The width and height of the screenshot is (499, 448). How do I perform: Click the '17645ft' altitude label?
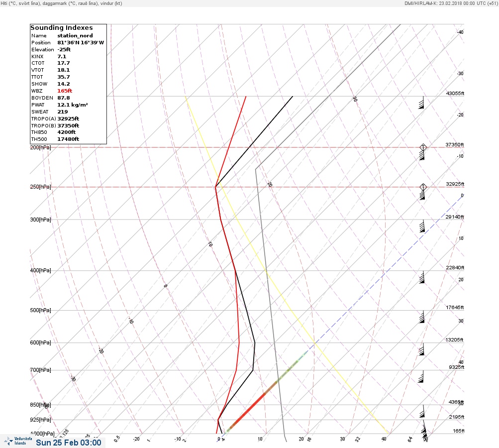455,307
